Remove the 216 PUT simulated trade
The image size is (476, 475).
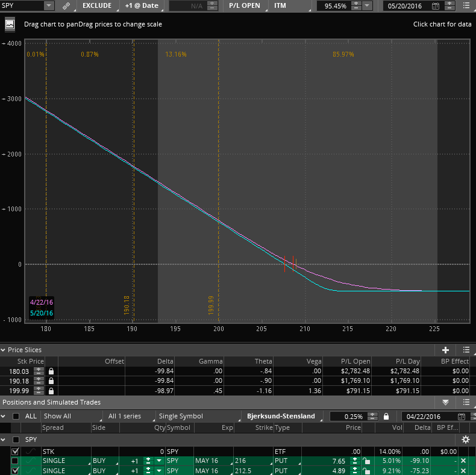[x=463, y=461]
